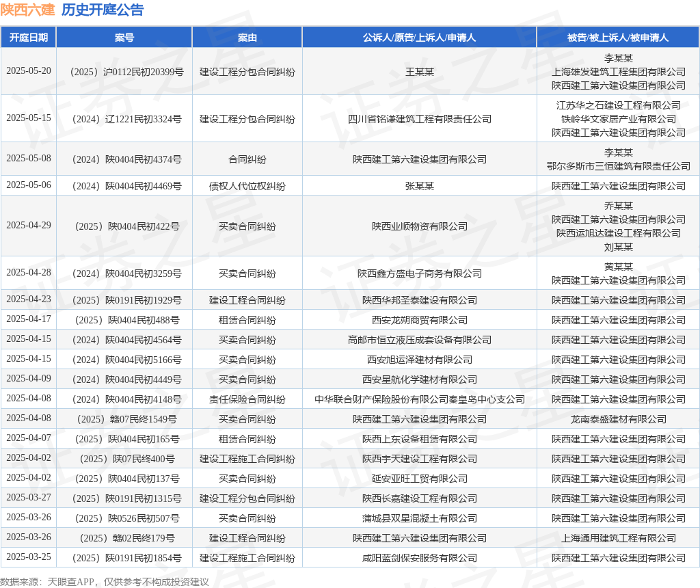Click defendant 铁岭华文家居产业有限公司
Viewport: 700px width, 588px height.
pyautogui.click(x=618, y=119)
